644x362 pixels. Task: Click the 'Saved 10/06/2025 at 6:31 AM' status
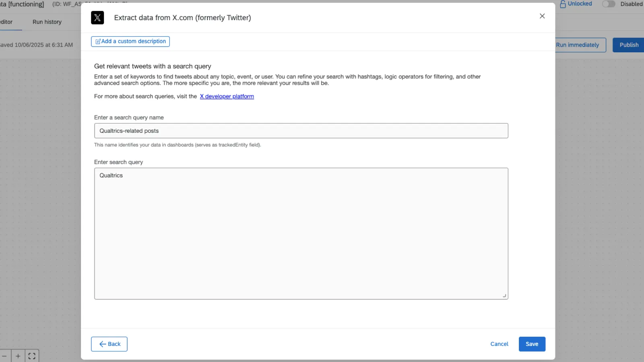click(x=36, y=45)
